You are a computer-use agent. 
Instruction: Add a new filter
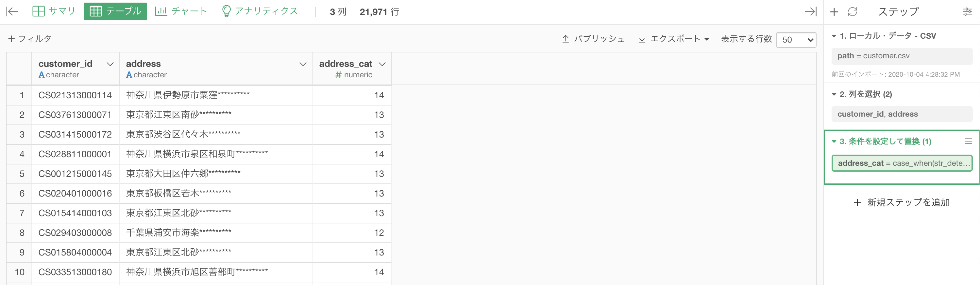30,38
